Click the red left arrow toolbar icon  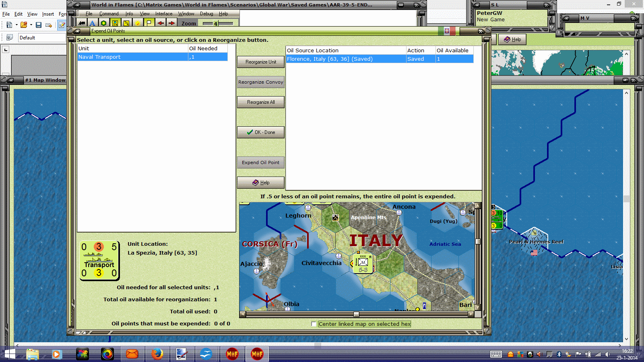(160, 23)
